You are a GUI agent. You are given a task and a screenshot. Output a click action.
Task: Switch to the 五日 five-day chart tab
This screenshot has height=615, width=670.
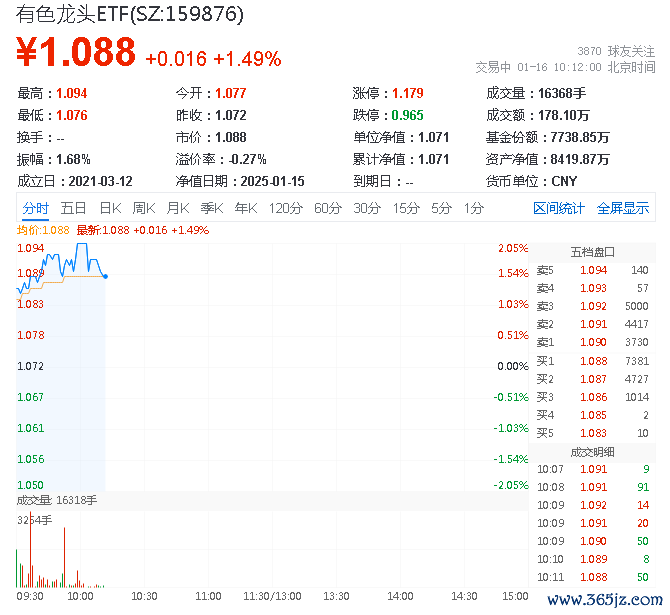click(73, 209)
